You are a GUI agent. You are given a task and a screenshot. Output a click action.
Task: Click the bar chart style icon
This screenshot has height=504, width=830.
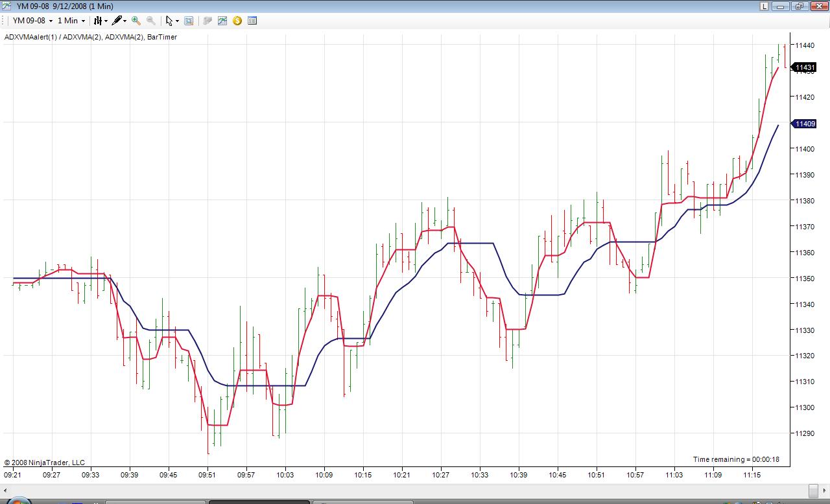point(98,21)
